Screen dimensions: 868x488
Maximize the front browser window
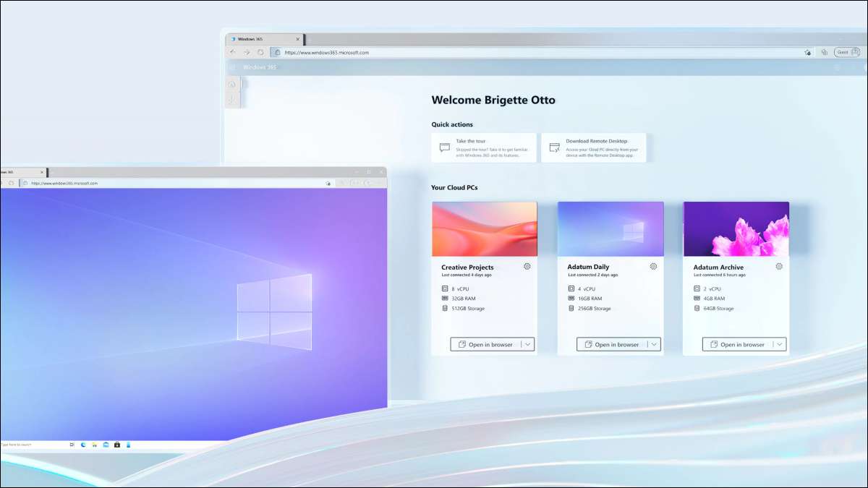[369, 172]
